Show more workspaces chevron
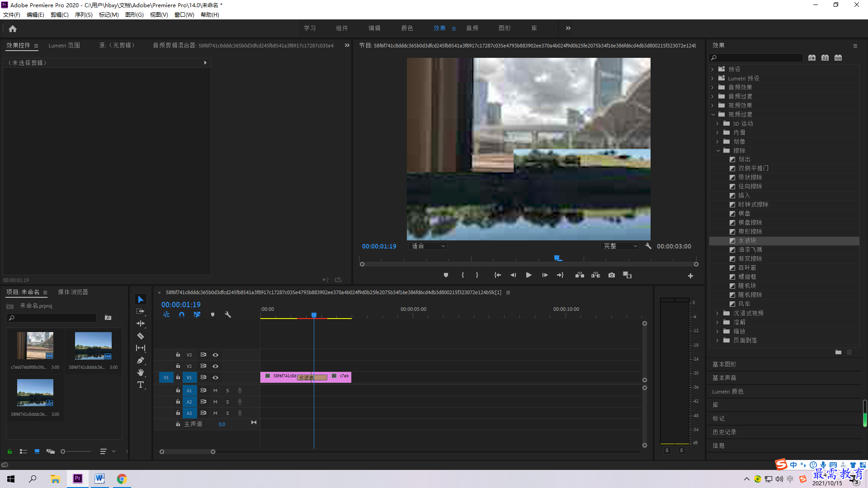 tap(568, 28)
